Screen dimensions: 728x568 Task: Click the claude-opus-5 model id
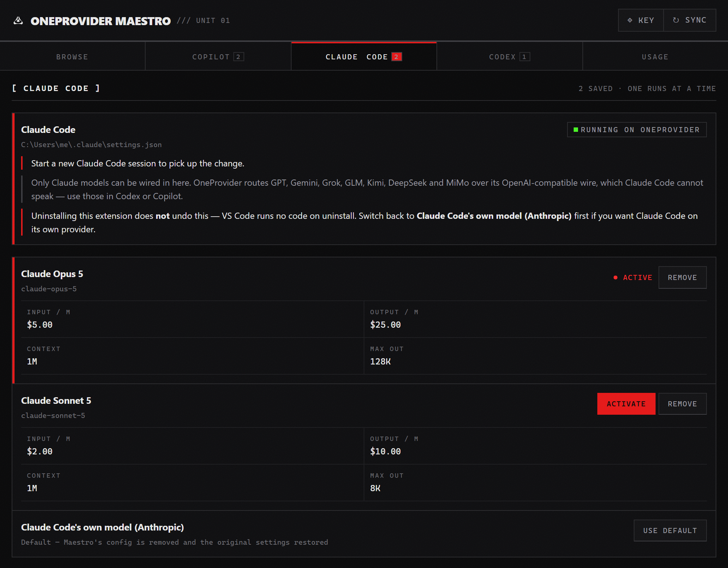pos(49,289)
